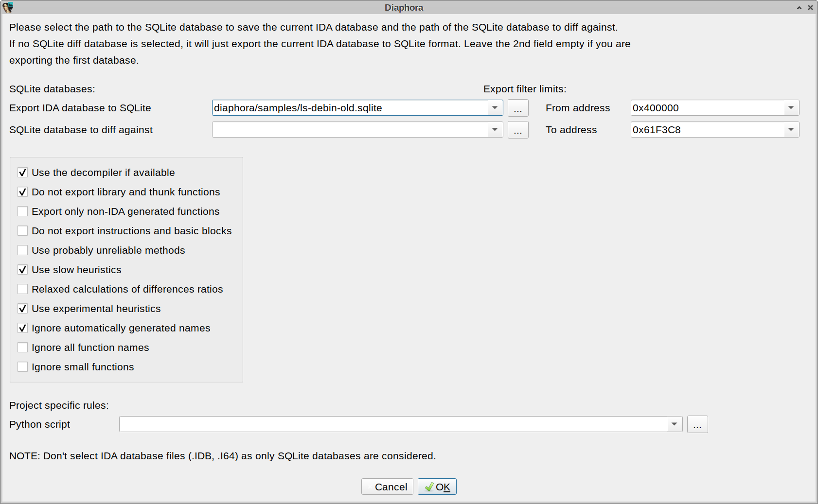Click the Diaphora logo in the title bar

click(8, 7)
